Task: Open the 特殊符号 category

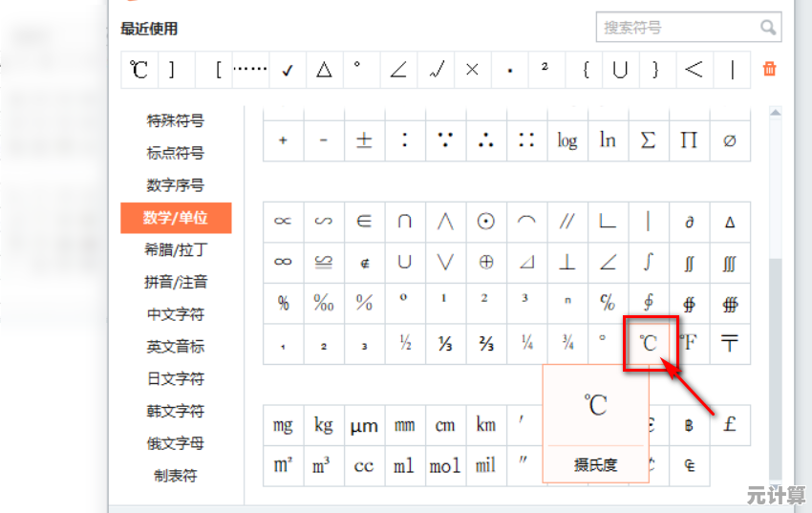Action: (175, 121)
